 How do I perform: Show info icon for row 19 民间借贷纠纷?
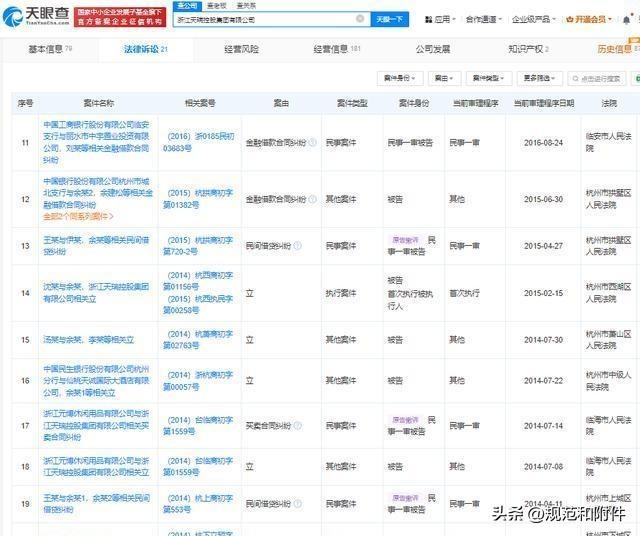298,504
